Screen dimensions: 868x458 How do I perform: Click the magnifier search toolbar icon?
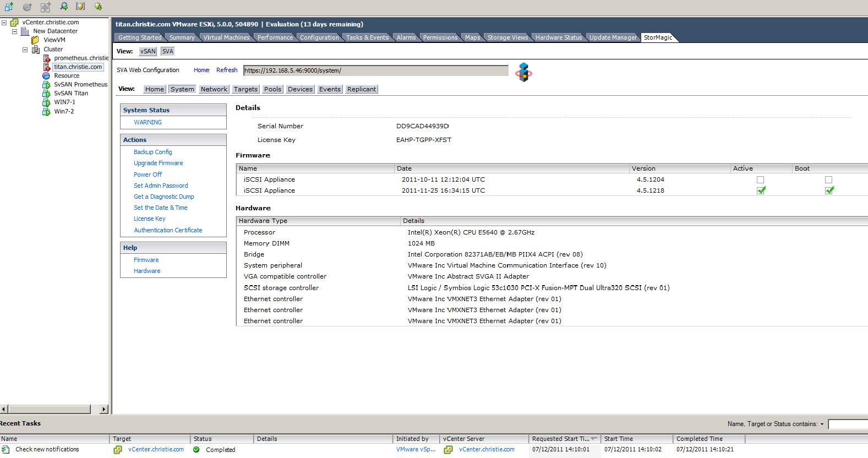[64, 7]
